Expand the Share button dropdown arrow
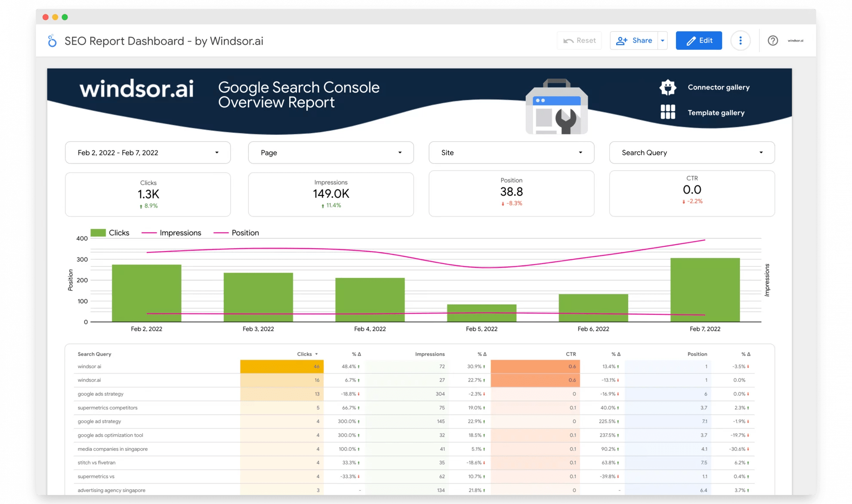852x504 pixels. [x=663, y=40]
